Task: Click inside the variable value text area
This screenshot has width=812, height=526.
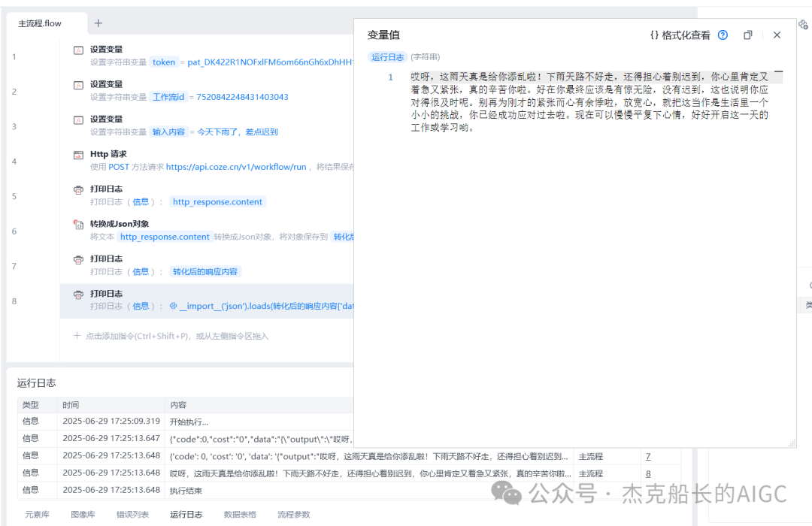Action: [589, 102]
